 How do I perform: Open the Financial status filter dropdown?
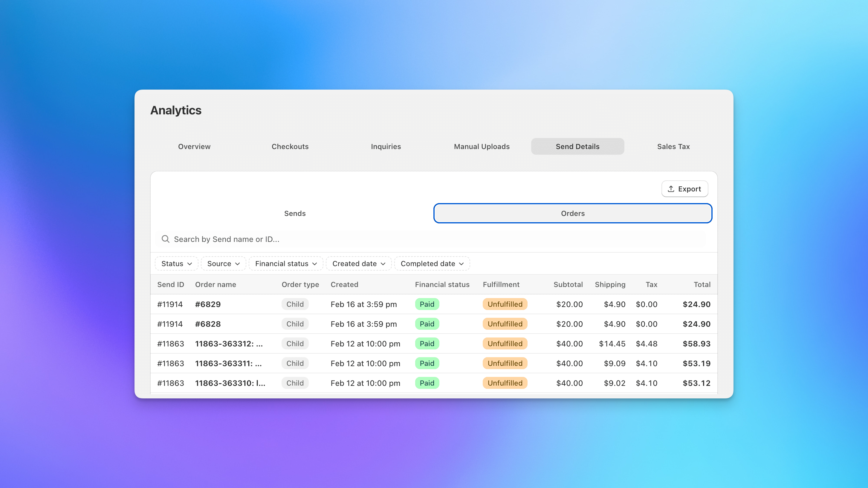[x=286, y=264]
